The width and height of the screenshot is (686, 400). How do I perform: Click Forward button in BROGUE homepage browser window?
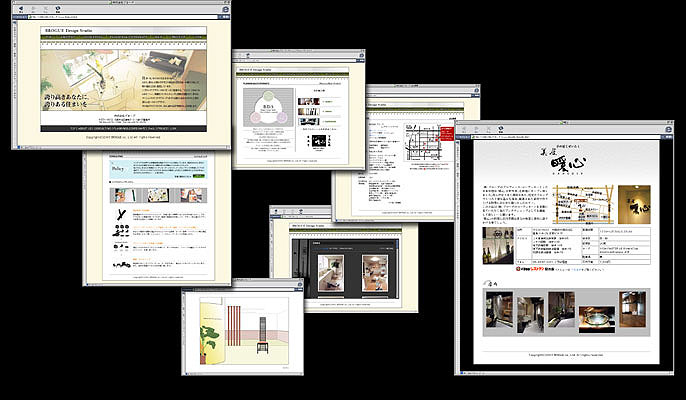33,8
